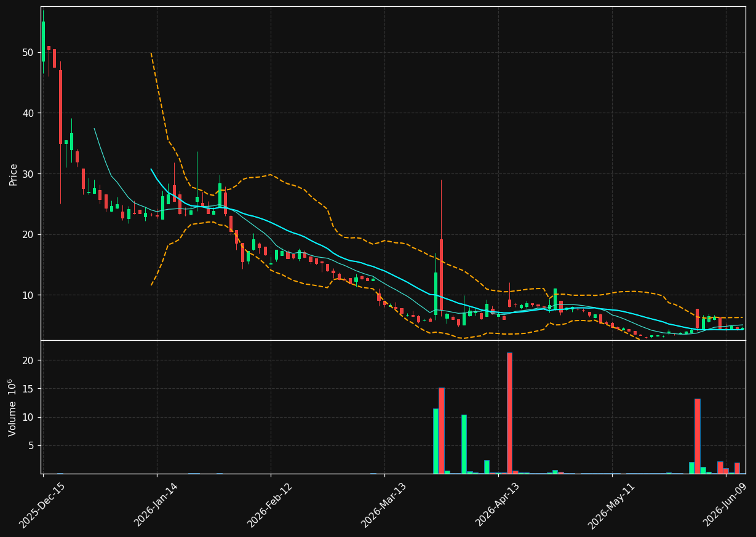
Task: Click the price tick label 40
Action: click(28, 113)
